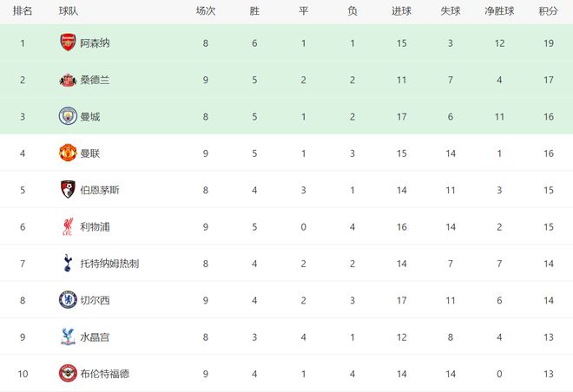Viewport: 573px width, 392px height.
Task: Click the Brentford club crest icon
Action: coord(68,374)
